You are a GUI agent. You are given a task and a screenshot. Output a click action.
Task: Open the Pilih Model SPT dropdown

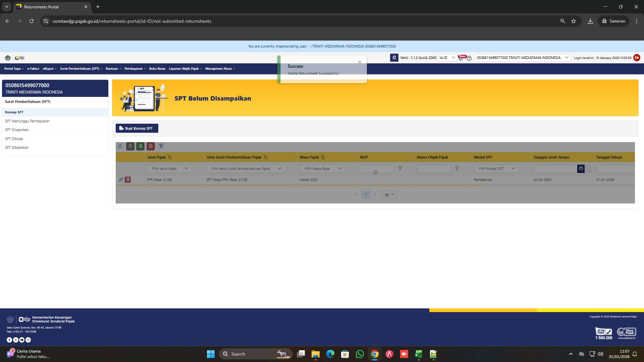click(x=496, y=169)
